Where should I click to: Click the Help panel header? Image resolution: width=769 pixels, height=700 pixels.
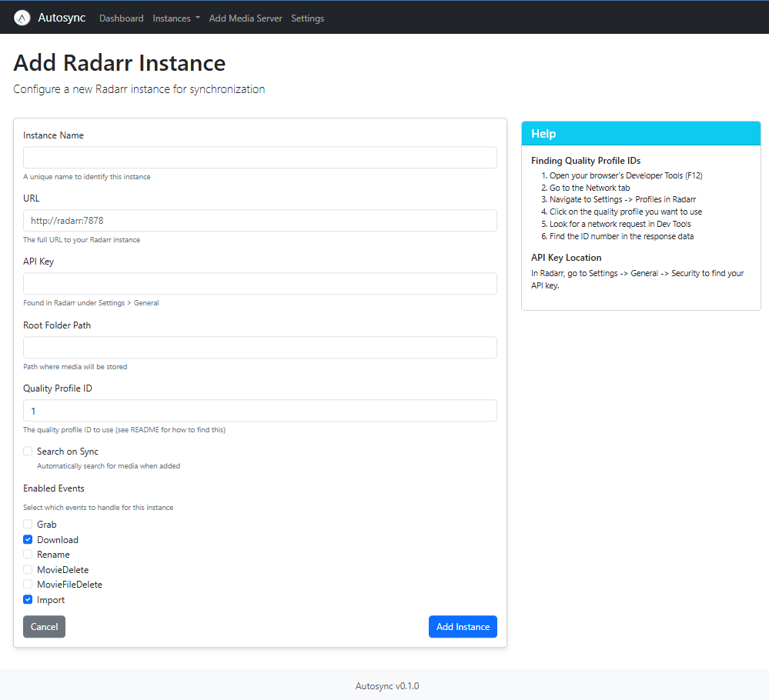(x=641, y=133)
